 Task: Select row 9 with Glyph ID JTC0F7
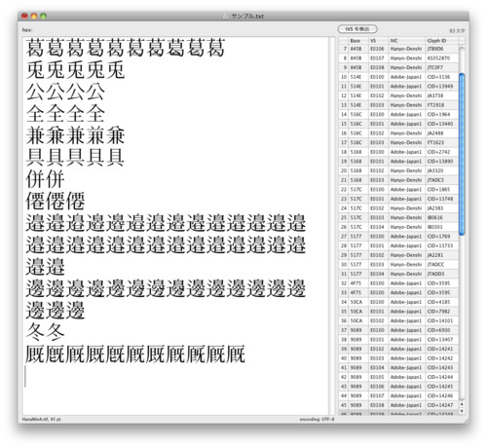(398, 67)
